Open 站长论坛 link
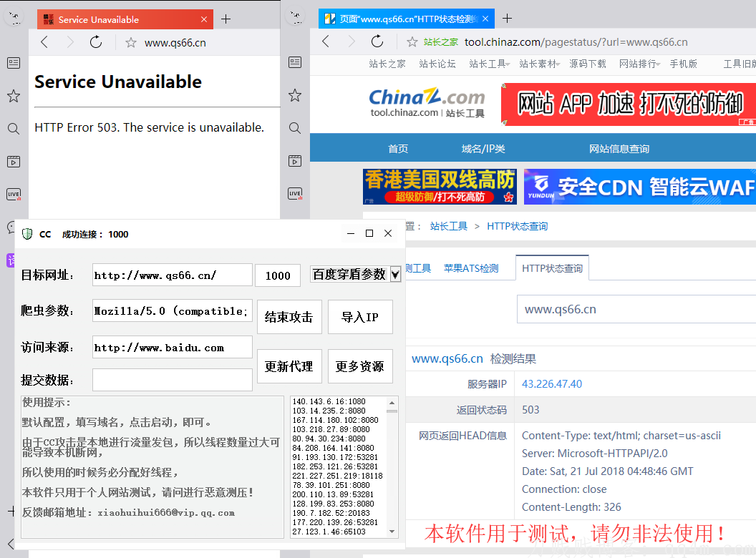The height and width of the screenshot is (558, 756). [x=437, y=64]
